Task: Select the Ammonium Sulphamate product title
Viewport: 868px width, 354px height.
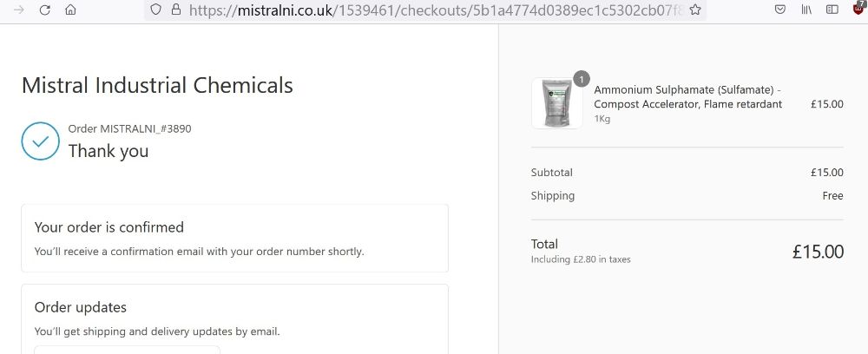Action: (687, 97)
